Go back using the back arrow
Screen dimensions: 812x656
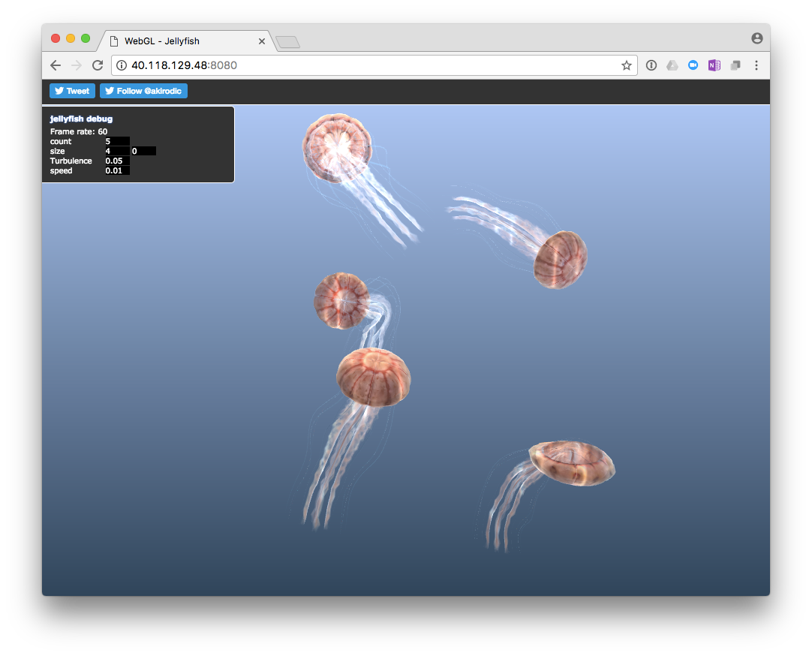click(x=56, y=65)
